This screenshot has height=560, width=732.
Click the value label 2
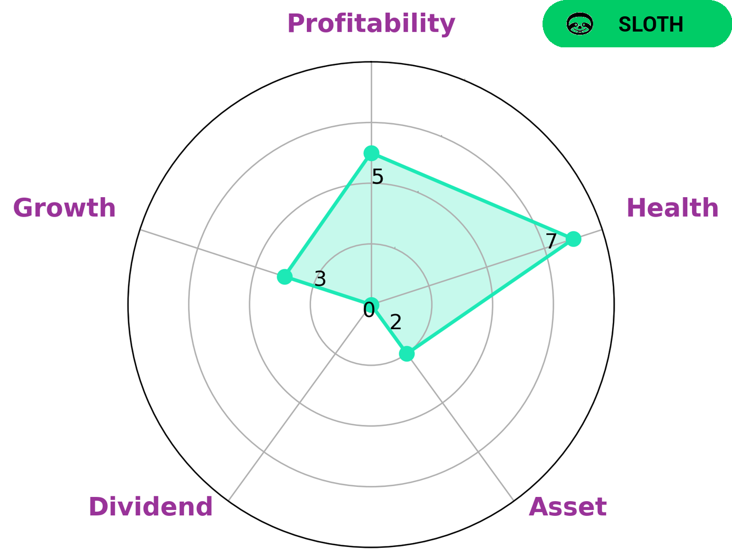[396, 322]
